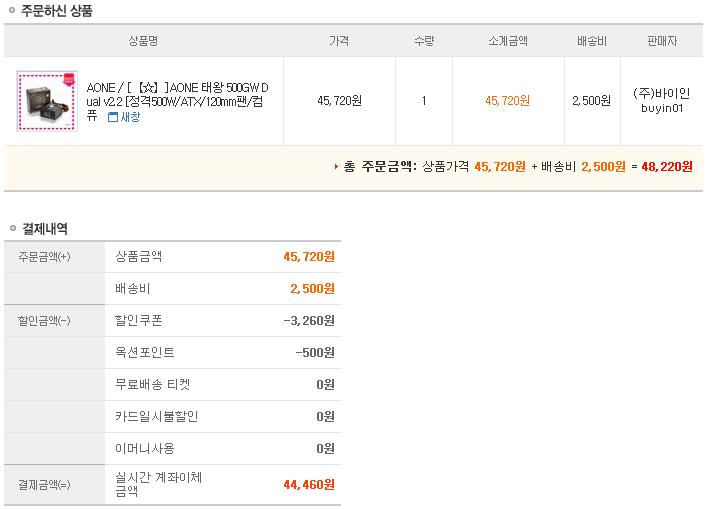
Task: Click the 결제금액(=) row label
Action: click(x=44, y=485)
